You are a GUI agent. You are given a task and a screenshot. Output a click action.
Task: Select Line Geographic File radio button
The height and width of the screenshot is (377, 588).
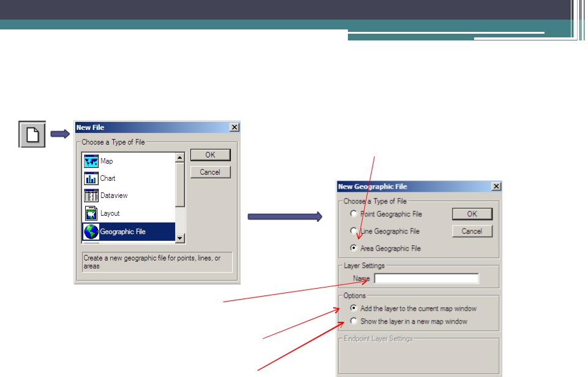point(353,230)
